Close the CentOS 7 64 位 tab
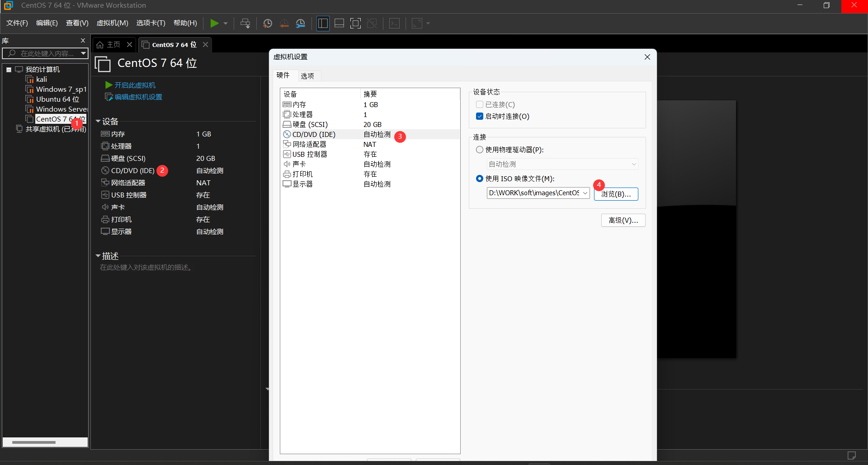Screen dimensions: 868x465 point(206,44)
